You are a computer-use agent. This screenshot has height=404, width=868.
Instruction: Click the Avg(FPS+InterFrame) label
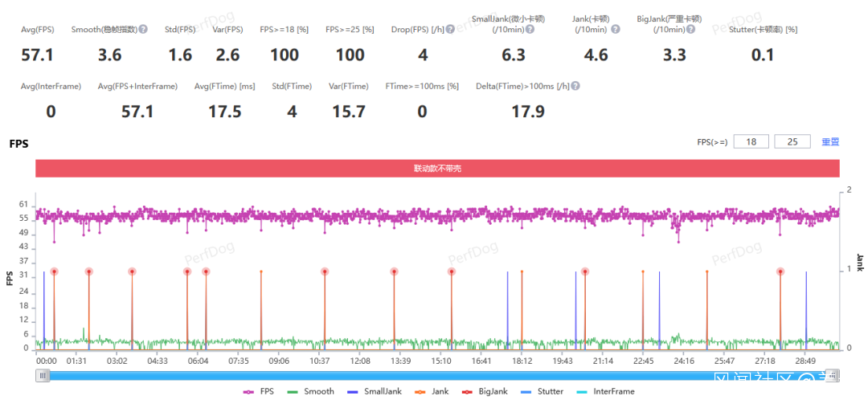[x=138, y=86]
